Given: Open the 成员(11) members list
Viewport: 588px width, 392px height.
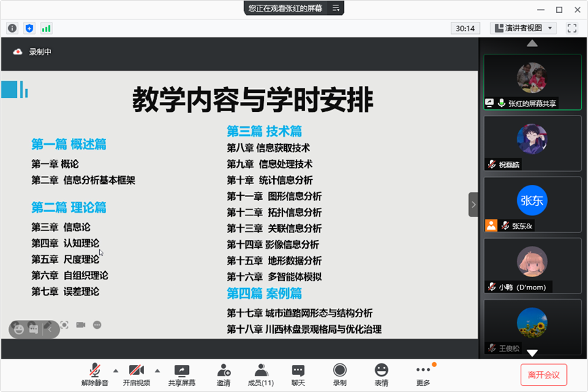Looking at the screenshot, I should click(x=260, y=374).
